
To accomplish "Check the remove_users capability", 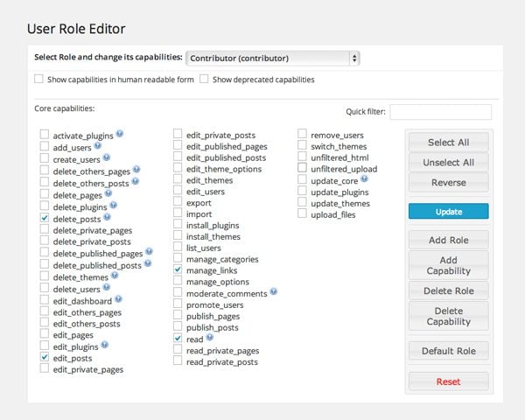I will (x=302, y=134).
